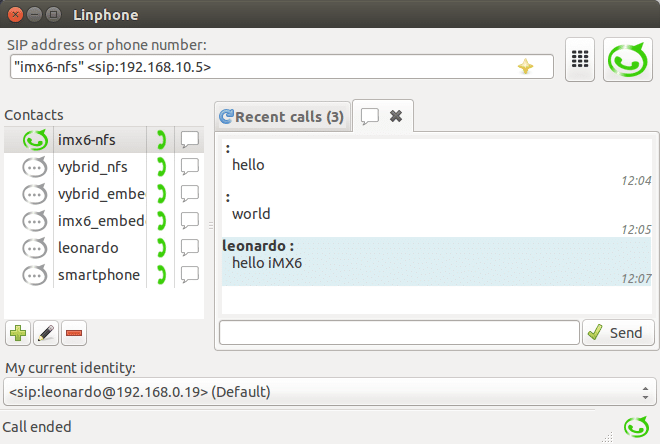Image resolution: width=660 pixels, height=444 pixels.
Task: Click the star icon in the address field
Action: point(524,67)
